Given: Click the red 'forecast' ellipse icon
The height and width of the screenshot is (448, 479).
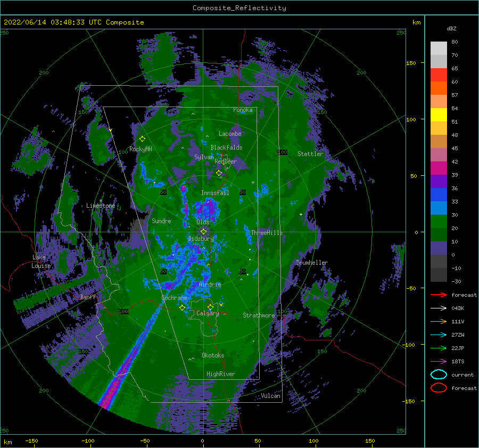Looking at the screenshot, I should 439,388.
